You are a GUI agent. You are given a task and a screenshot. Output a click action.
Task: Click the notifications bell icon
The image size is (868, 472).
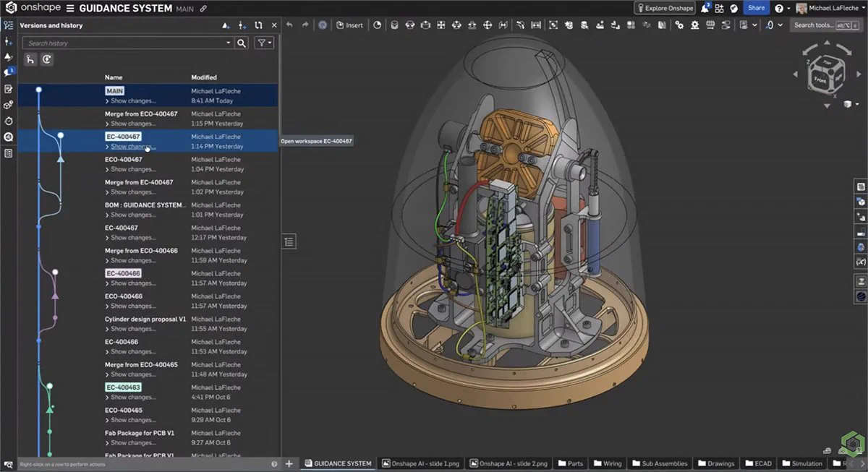705,8
